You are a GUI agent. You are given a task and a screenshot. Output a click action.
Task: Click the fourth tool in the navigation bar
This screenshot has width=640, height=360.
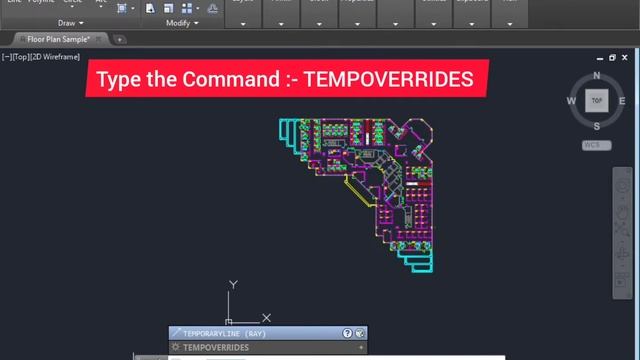pos(622,253)
